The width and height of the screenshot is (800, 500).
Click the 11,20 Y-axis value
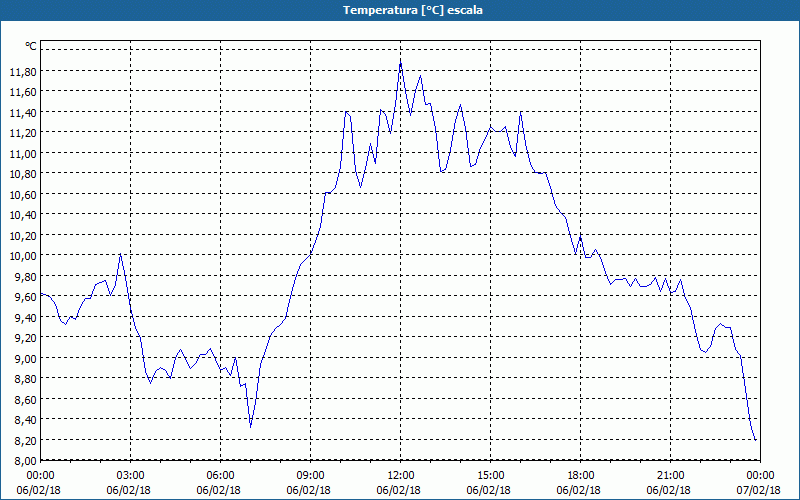[23, 133]
